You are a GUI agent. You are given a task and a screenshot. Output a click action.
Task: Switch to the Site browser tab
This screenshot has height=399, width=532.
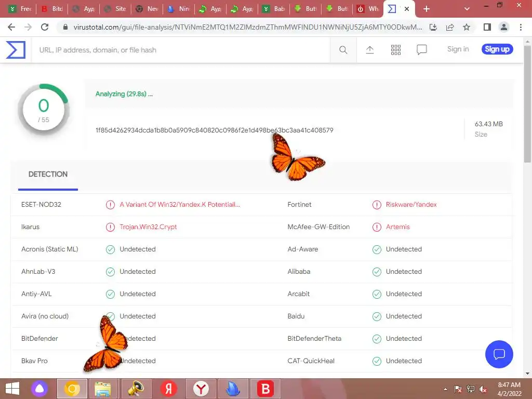[116, 9]
